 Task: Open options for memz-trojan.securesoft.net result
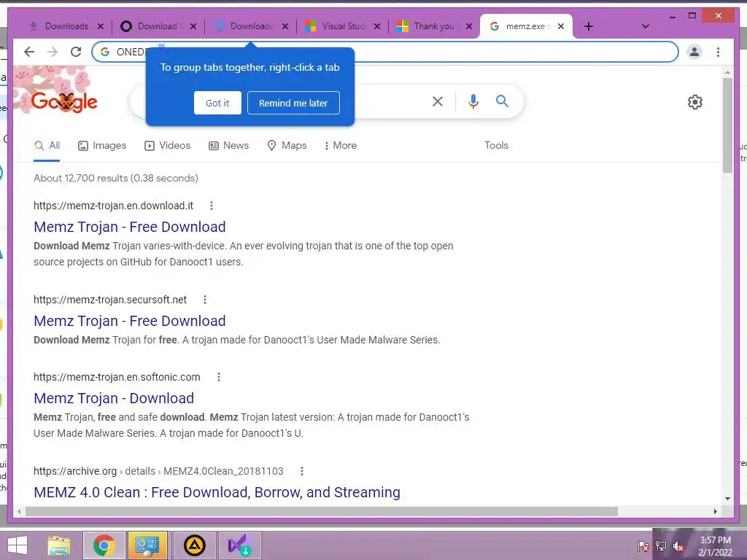point(205,300)
